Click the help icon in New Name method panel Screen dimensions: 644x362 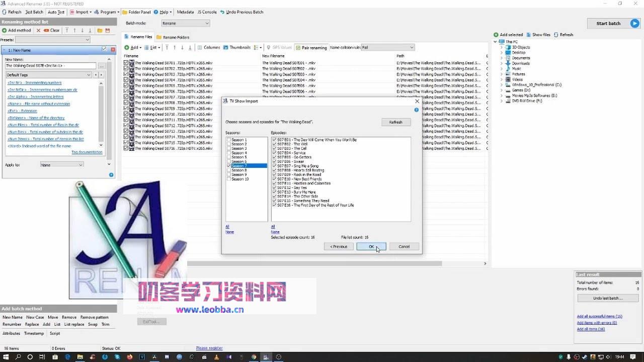pos(111,175)
